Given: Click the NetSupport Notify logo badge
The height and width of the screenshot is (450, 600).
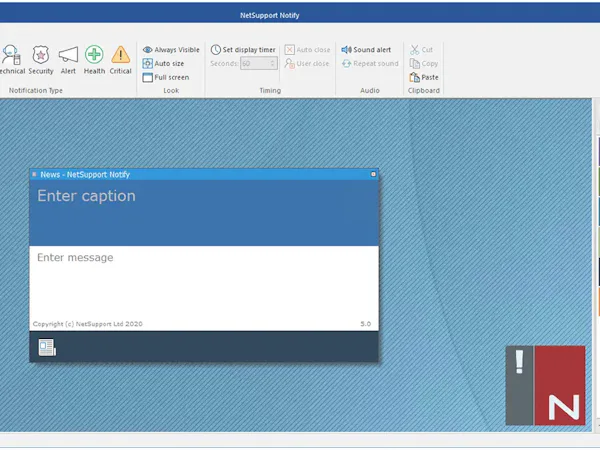Looking at the screenshot, I should click(x=545, y=385).
